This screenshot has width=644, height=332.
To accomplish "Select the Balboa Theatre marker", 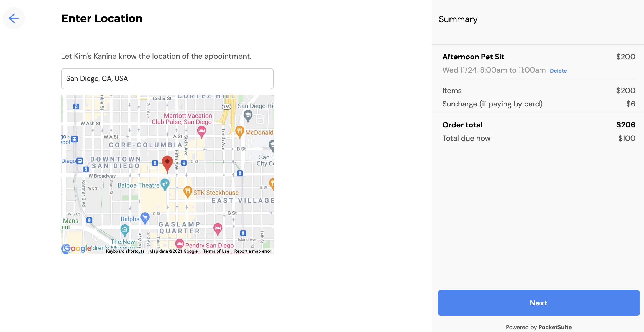I will click(x=165, y=183).
